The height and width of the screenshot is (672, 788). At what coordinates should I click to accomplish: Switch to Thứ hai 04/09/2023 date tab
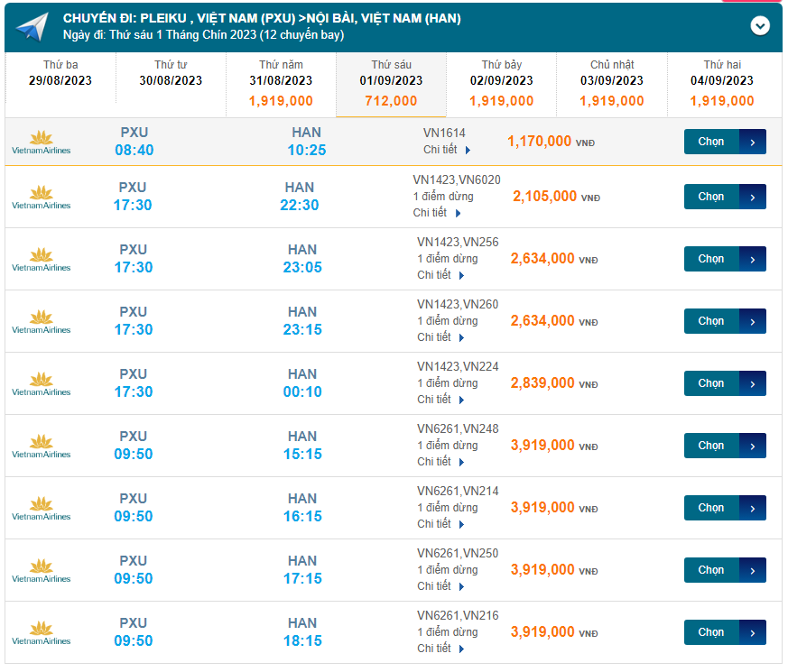coord(722,84)
